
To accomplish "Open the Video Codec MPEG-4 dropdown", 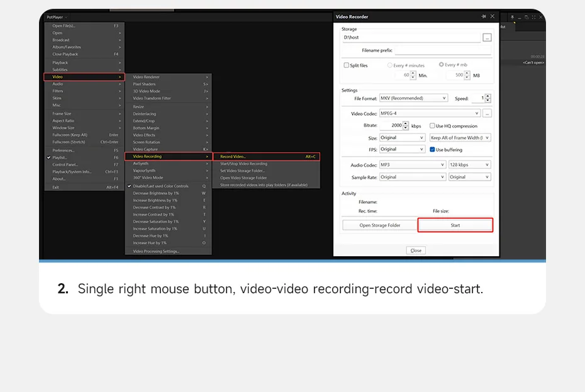I will [430, 113].
